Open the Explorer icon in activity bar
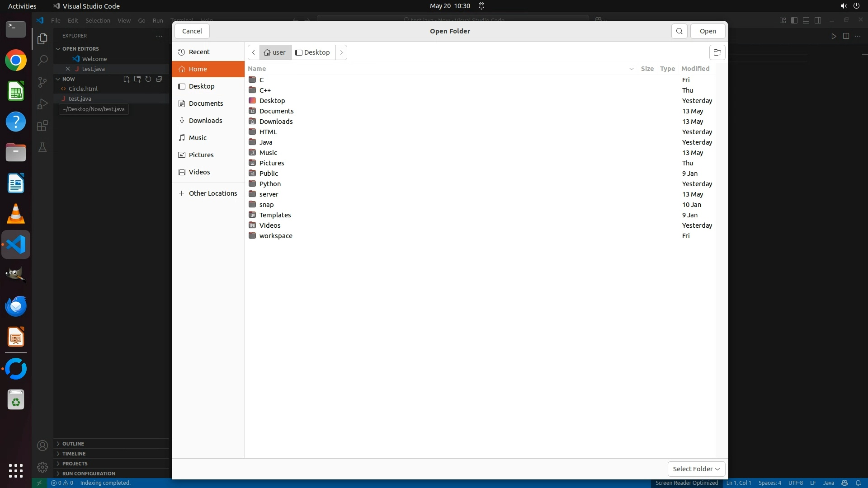This screenshot has height=488, width=868. coord(42,39)
